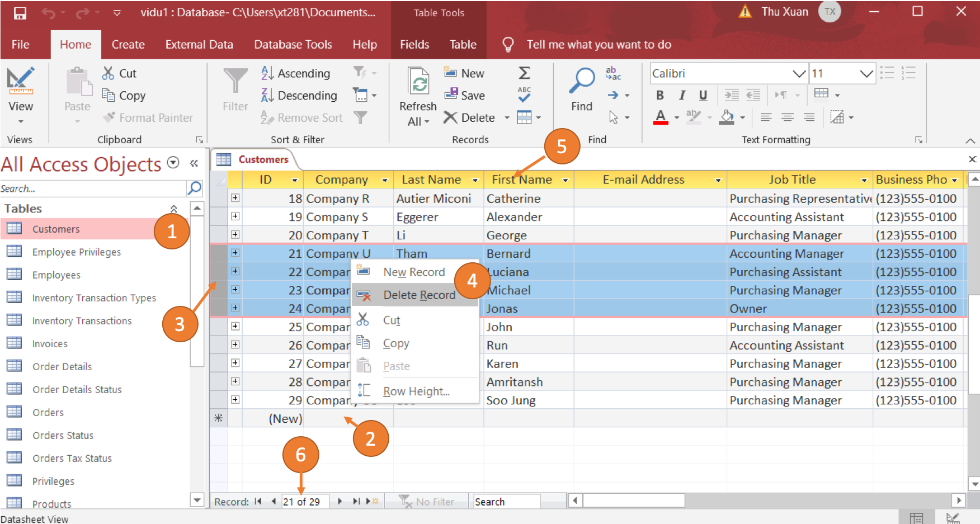Click the Align Left text icon
Image resolution: width=980 pixels, height=524 pixels.
point(766,117)
